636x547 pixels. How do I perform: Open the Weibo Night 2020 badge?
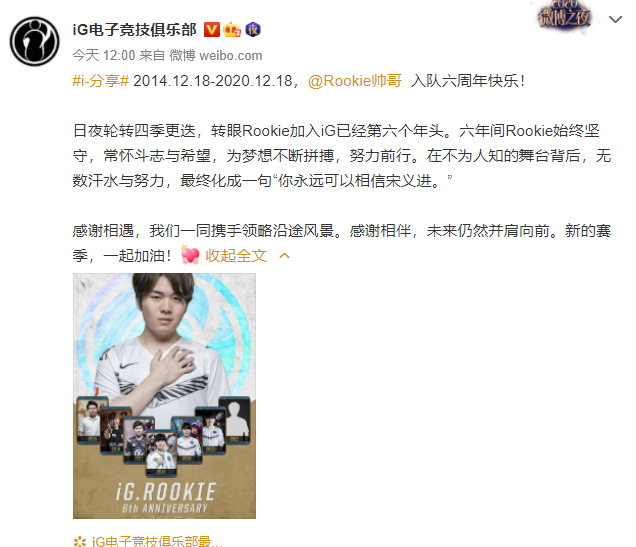pyautogui.click(x=563, y=17)
